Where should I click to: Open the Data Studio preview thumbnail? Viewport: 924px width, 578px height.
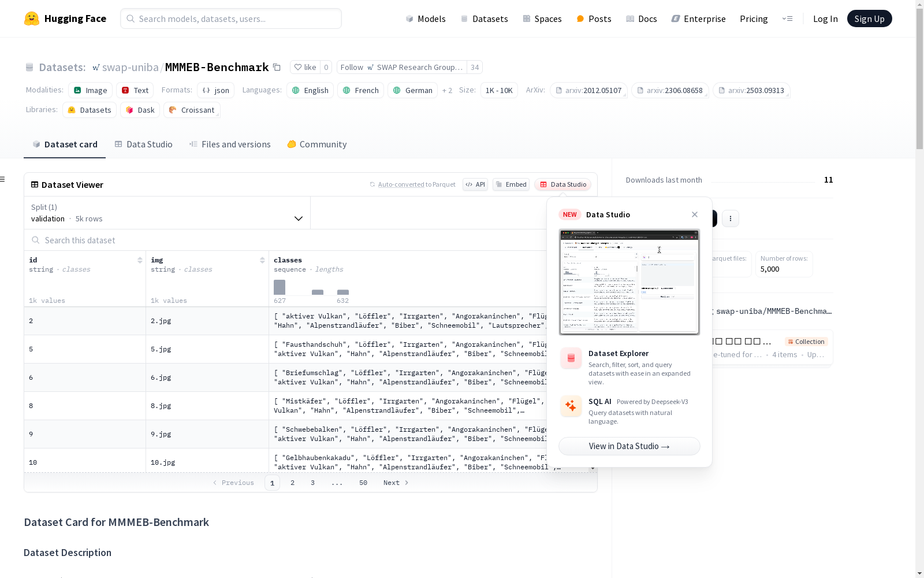coord(629,282)
